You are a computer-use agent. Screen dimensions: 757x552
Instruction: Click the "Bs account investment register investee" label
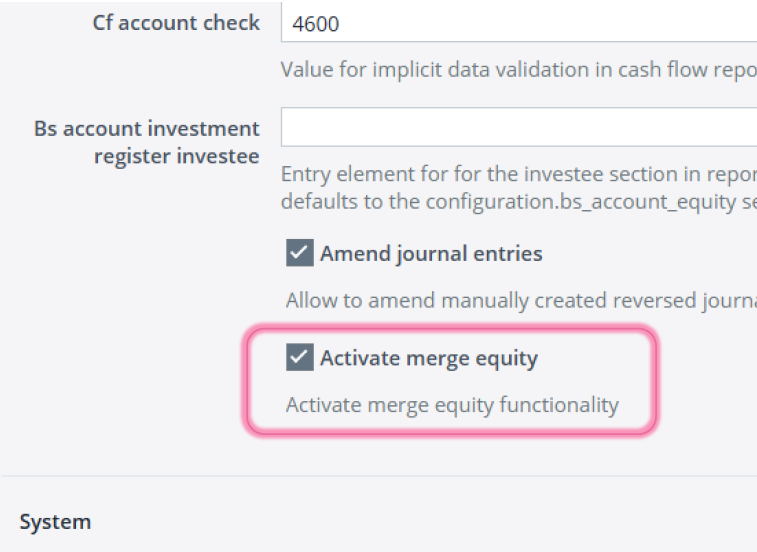(147, 142)
